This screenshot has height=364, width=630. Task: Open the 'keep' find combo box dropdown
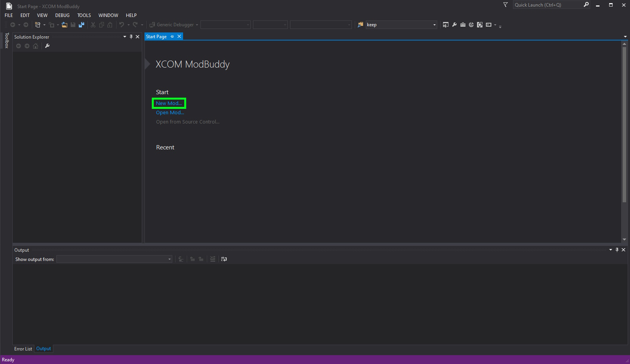[435, 25]
